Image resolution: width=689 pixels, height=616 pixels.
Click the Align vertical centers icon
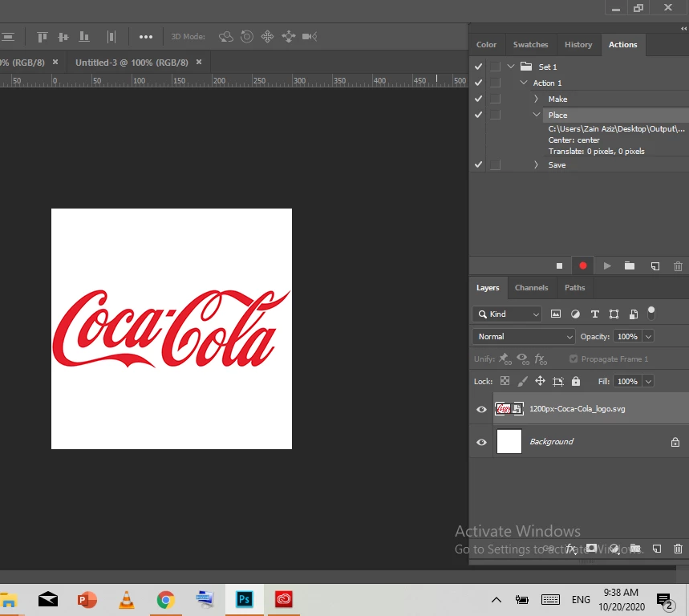[x=63, y=37]
